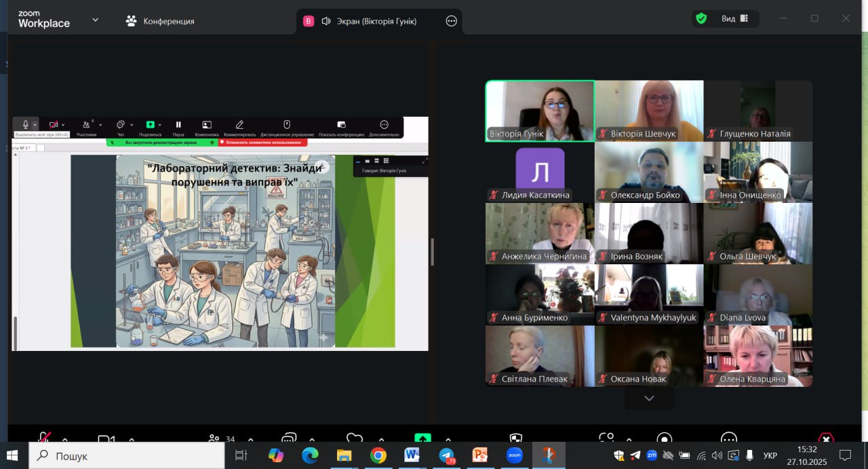This screenshot has height=469, width=868.
Task: Toggle the camera video in shared toolbar
Action: pos(54,125)
